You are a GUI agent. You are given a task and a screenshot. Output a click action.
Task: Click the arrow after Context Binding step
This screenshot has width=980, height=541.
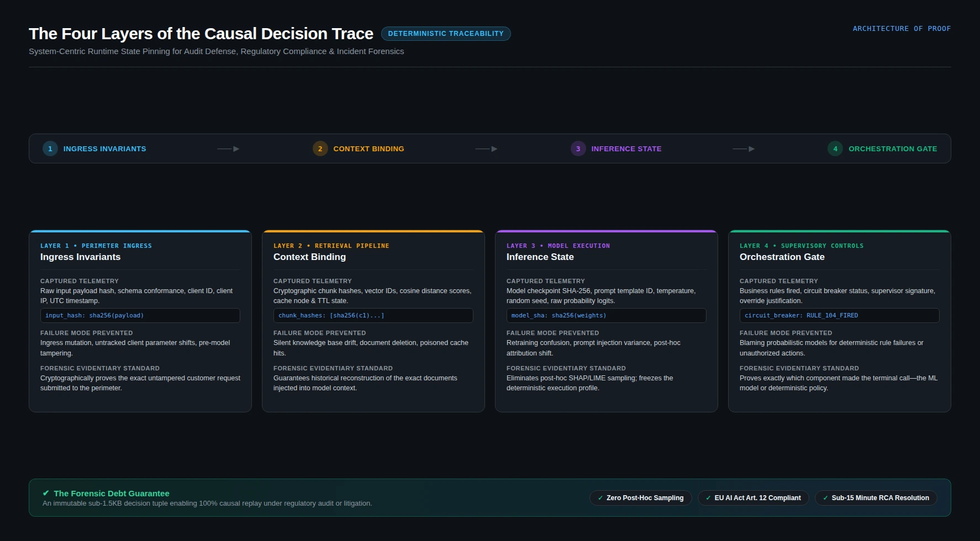tap(486, 148)
